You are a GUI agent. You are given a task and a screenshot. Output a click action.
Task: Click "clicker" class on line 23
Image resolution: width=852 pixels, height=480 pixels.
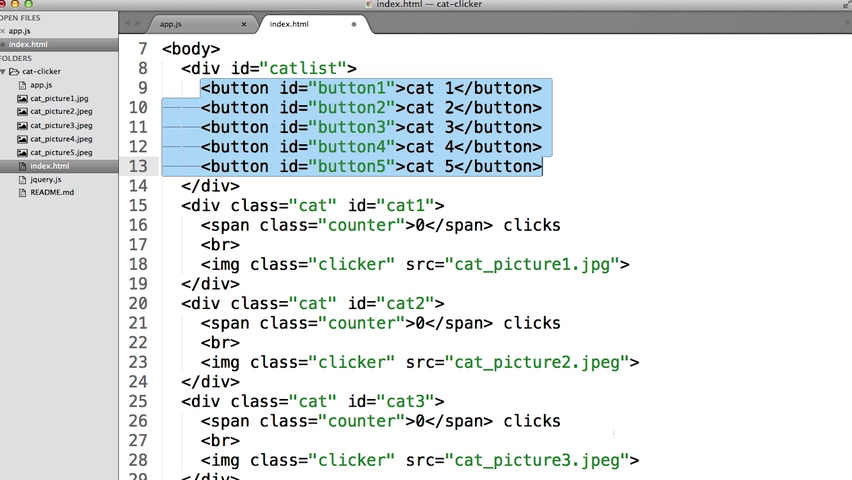coord(352,362)
